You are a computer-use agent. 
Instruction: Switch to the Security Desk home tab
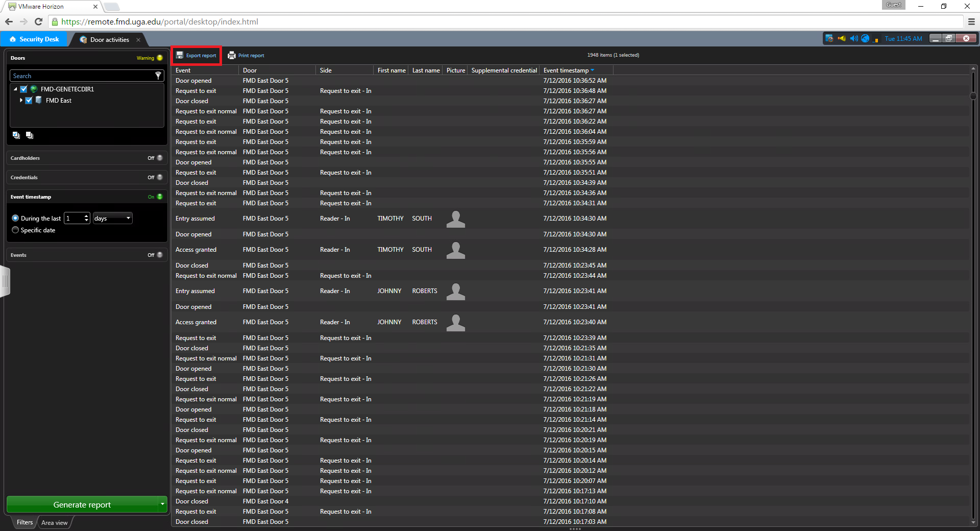pos(34,39)
